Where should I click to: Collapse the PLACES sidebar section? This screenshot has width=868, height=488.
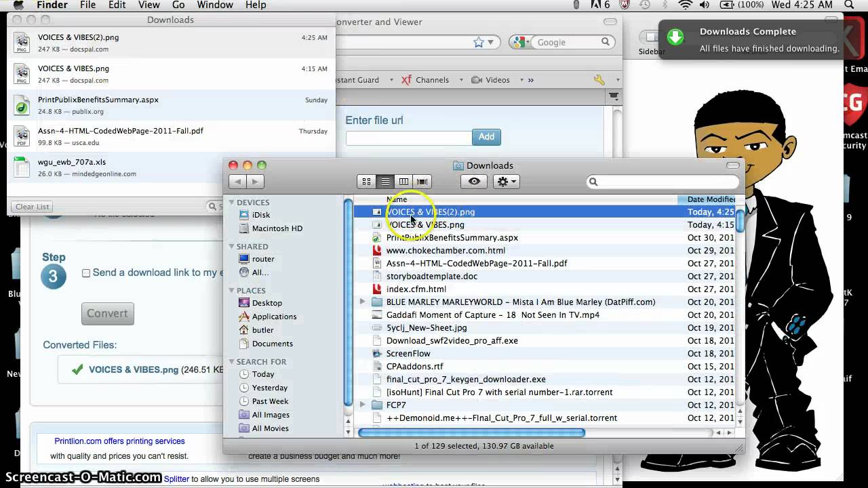point(231,291)
